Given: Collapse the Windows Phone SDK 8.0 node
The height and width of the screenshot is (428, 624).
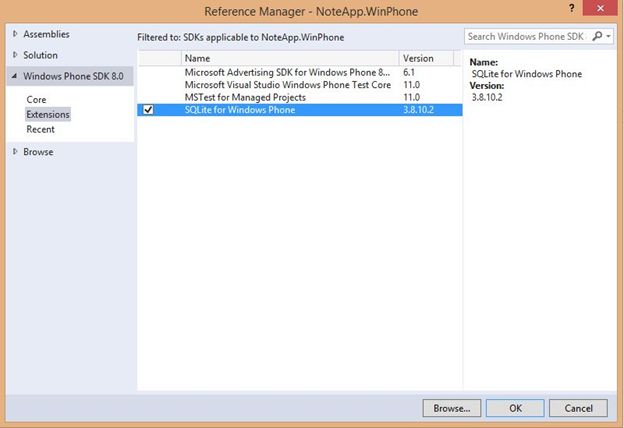Looking at the screenshot, I should [x=15, y=76].
